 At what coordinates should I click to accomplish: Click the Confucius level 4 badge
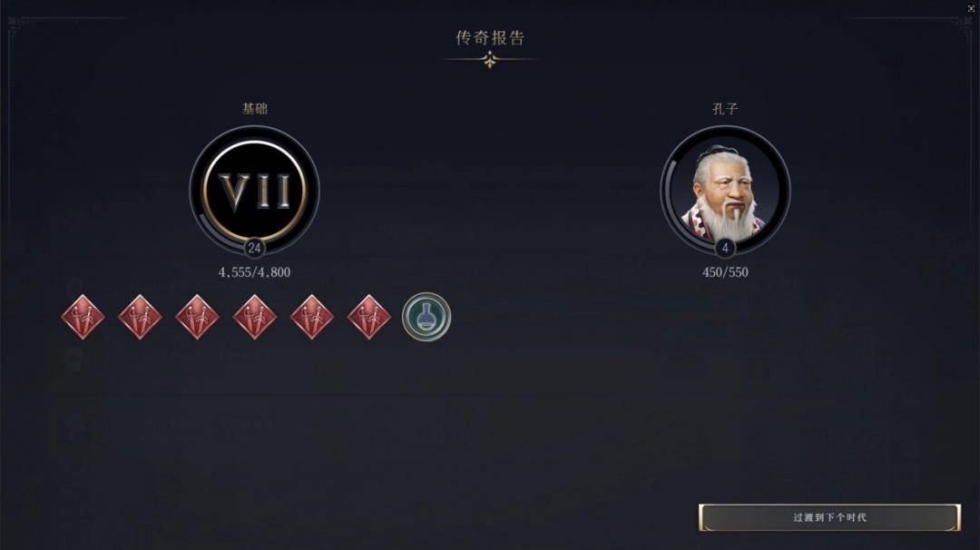point(725,248)
